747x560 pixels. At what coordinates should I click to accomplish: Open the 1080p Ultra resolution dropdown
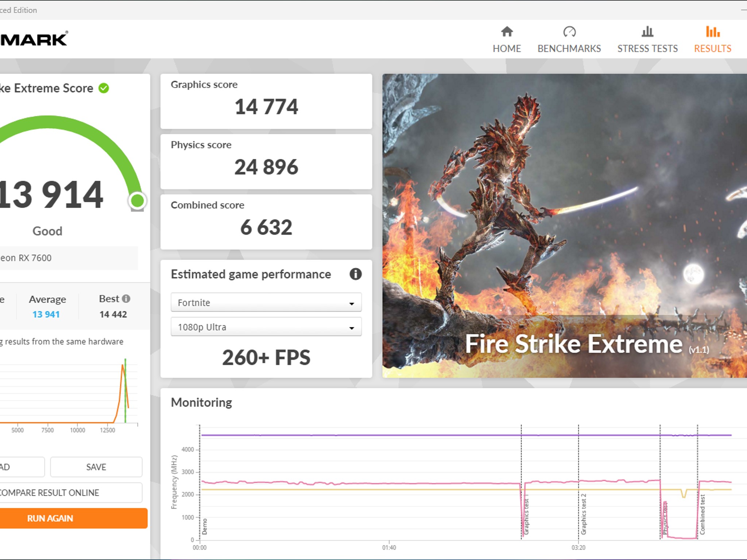tap(266, 327)
